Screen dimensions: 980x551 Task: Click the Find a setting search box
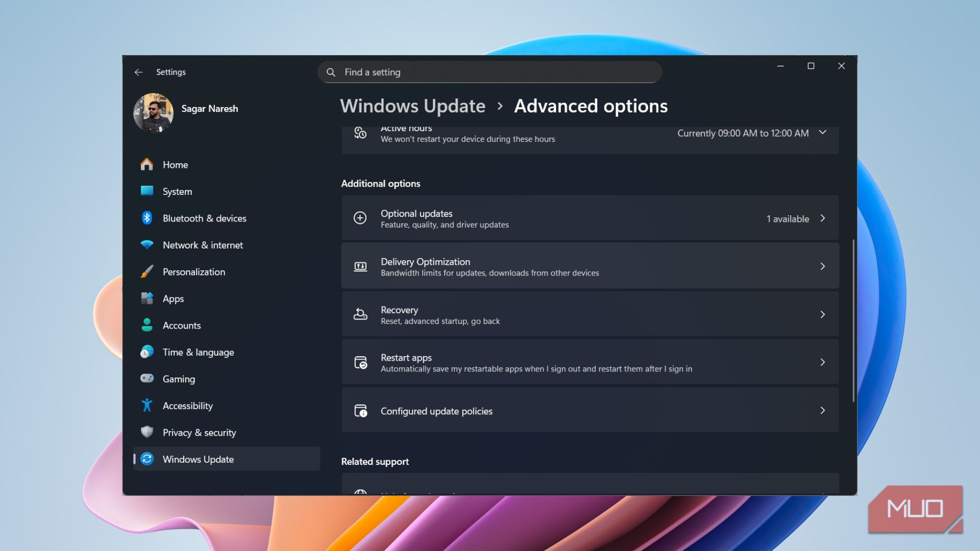coord(489,72)
